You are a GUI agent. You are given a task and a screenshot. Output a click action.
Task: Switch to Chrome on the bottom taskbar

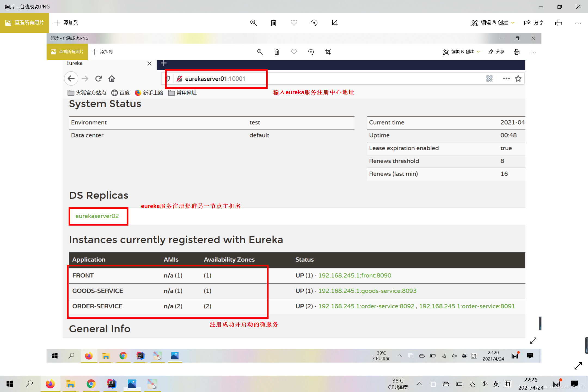(91, 384)
